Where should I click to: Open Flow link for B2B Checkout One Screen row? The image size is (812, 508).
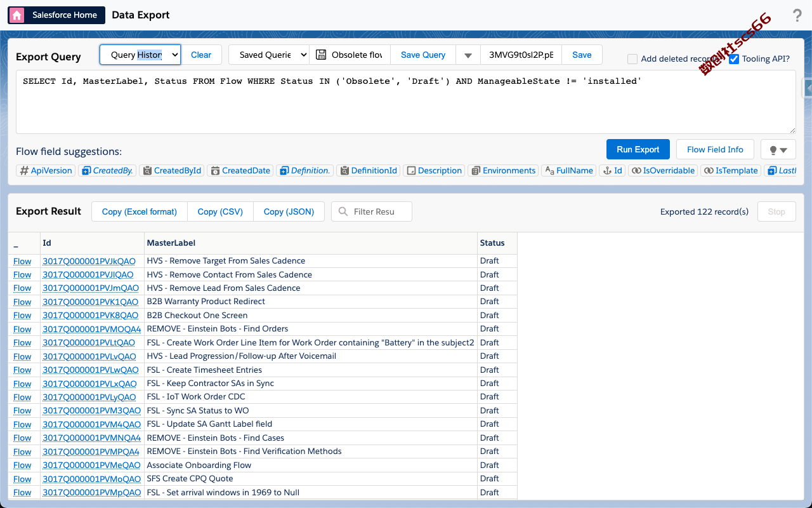click(x=22, y=316)
